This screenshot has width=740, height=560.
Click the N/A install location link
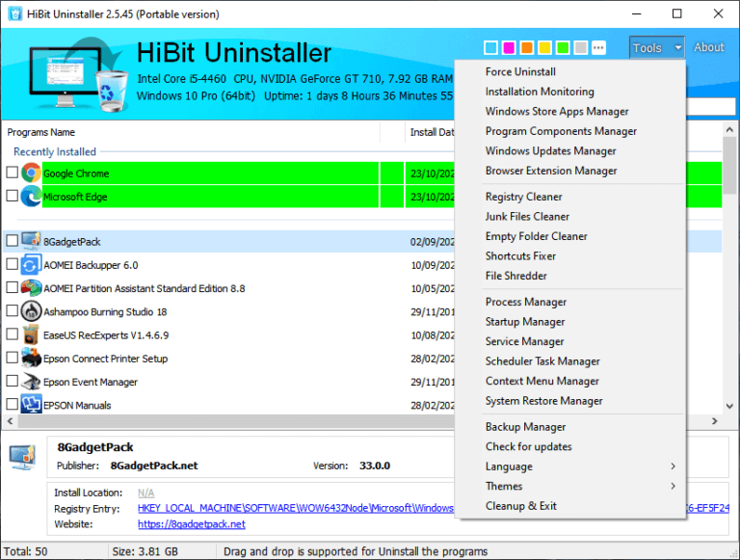145,493
